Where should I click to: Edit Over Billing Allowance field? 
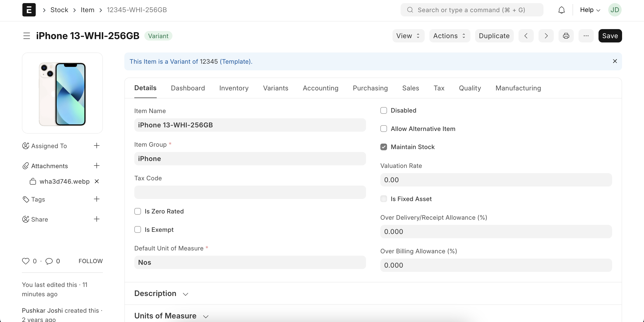pos(496,265)
